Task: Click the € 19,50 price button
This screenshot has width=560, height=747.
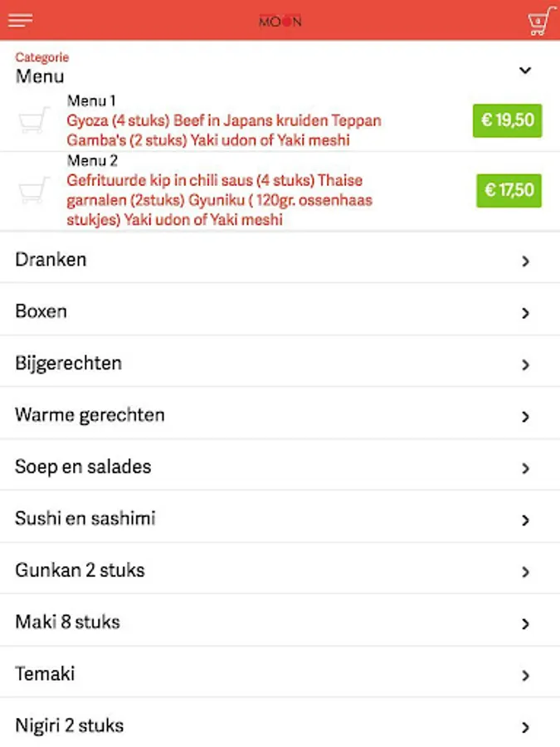Action: pos(507,120)
